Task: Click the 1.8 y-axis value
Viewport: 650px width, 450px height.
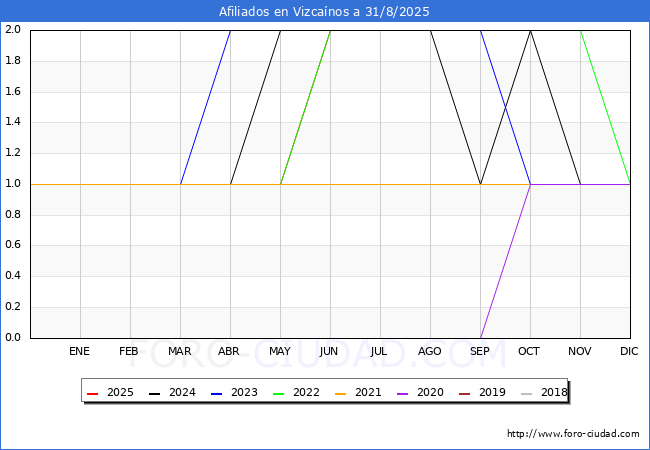Action: point(13,60)
